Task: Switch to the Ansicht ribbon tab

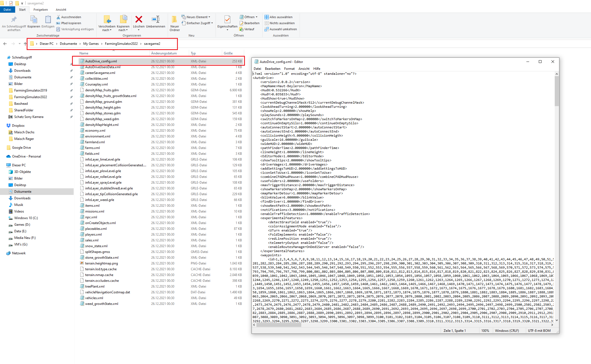Action: pyautogui.click(x=61, y=10)
